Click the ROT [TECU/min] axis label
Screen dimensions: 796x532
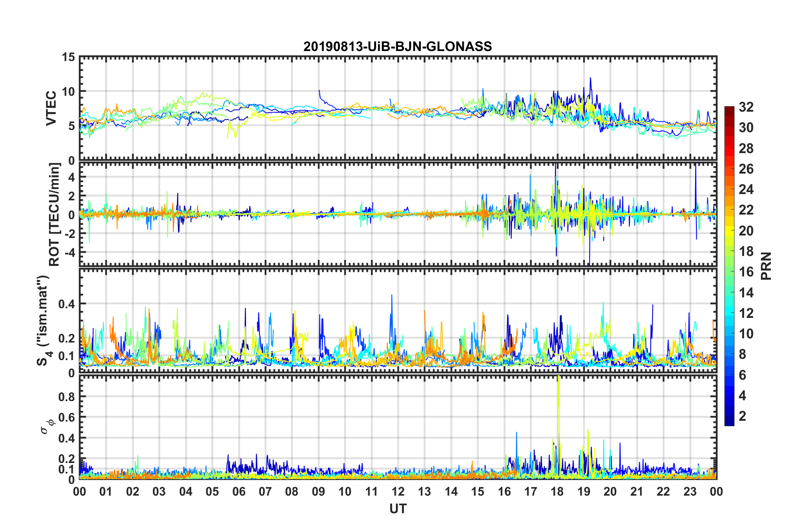pyautogui.click(x=54, y=215)
